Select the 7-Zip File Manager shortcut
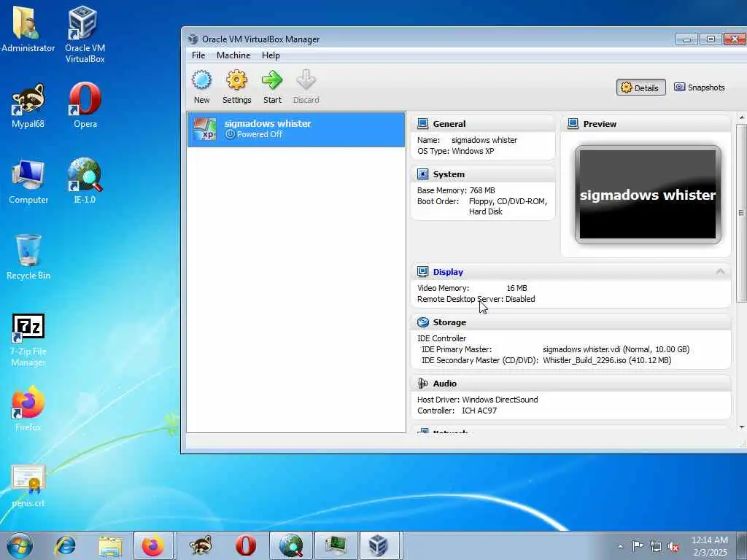This screenshot has width=747, height=560. [x=28, y=341]
